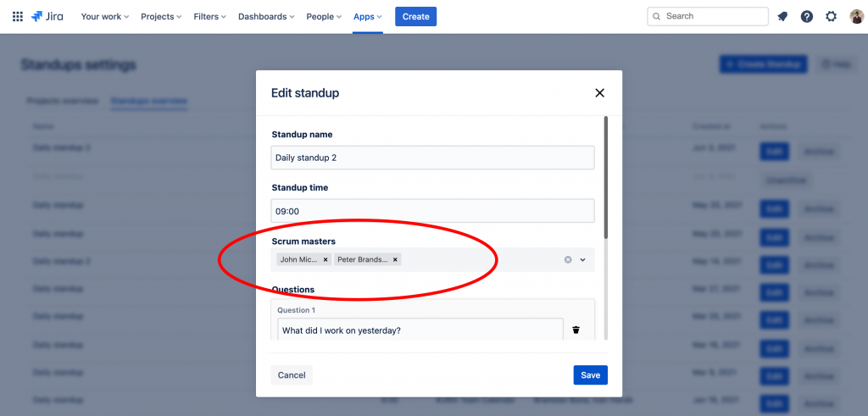Save the standup changes
Viewport: 868px width, 416px height.
pyautogui.click(x=591, y=375)
